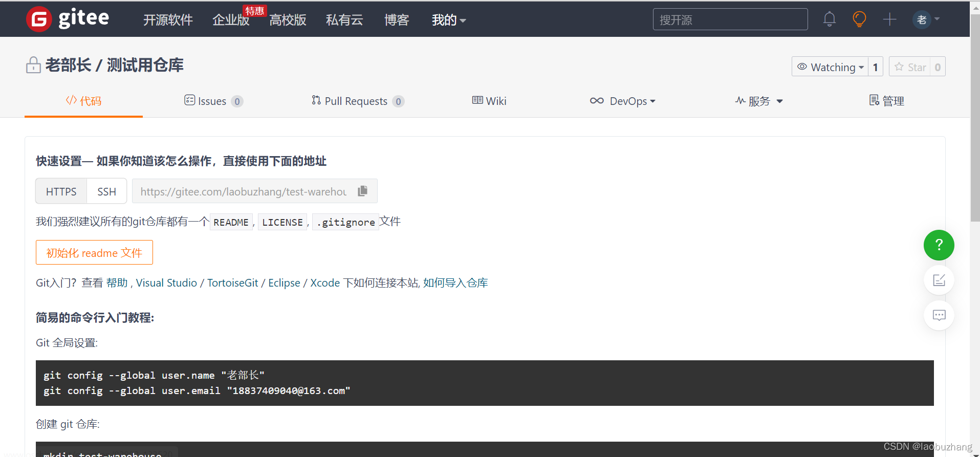Open the 帮助 link
980x457 pixels.
(117, 282)
